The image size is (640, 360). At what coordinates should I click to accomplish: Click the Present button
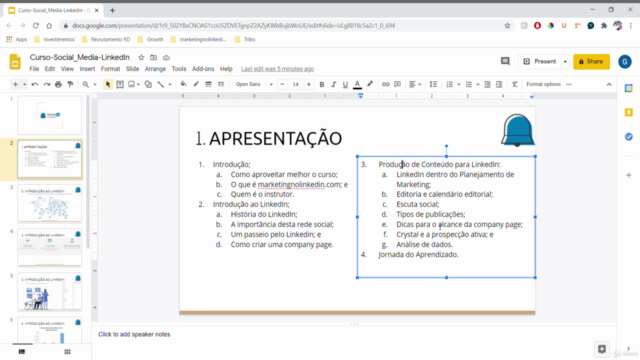(x=540, y=62)
